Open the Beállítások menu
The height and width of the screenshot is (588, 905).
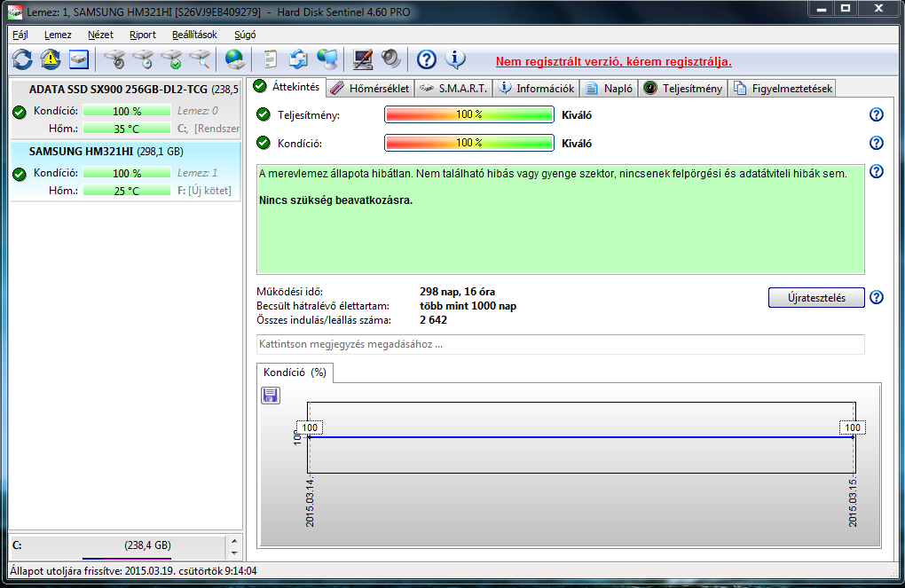(x=194, y=35)
